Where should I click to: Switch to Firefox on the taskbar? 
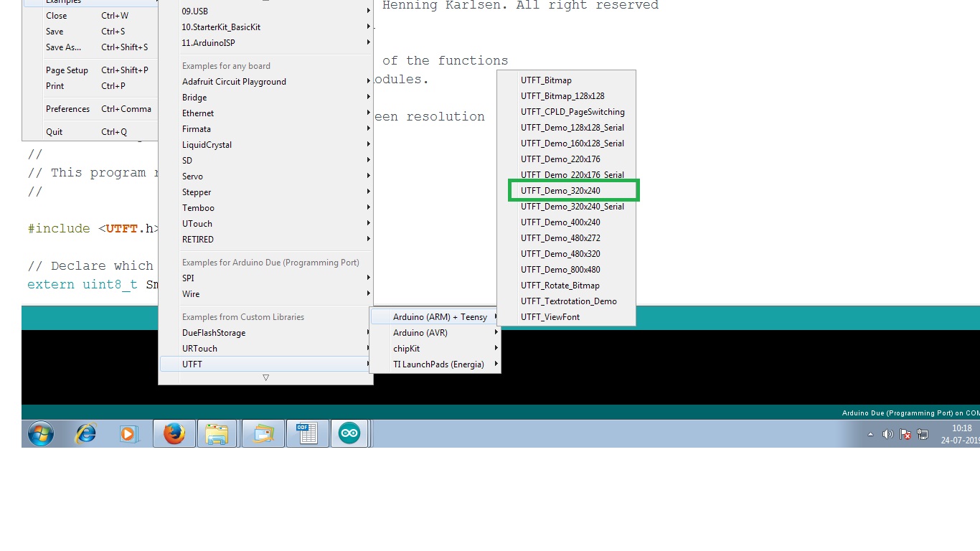coord(174,433)
